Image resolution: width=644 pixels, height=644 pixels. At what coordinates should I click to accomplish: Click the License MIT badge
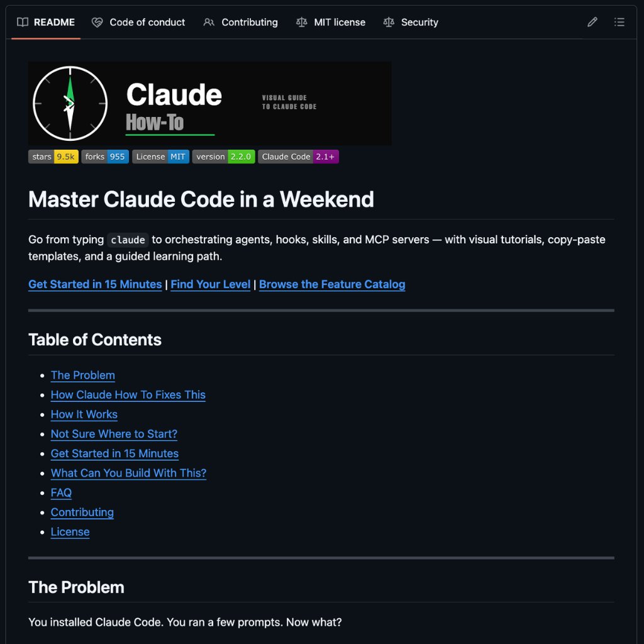point(160,157)
